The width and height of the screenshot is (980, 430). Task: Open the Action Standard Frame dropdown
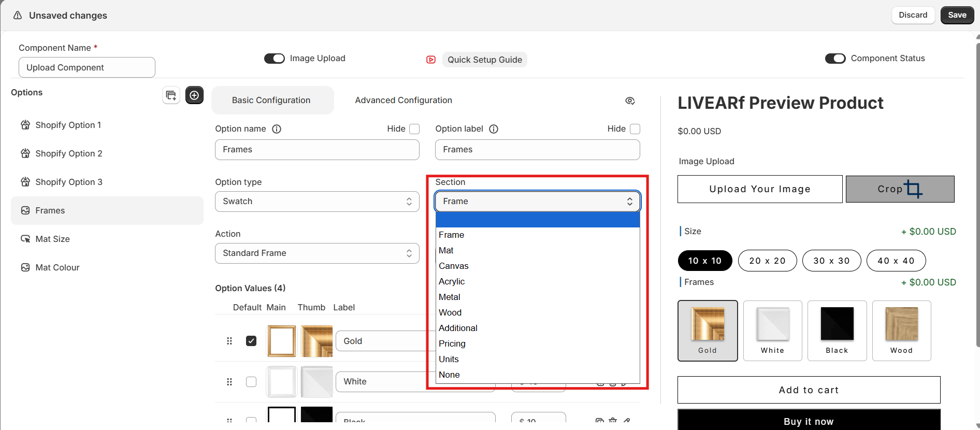(x=317, y=253)
